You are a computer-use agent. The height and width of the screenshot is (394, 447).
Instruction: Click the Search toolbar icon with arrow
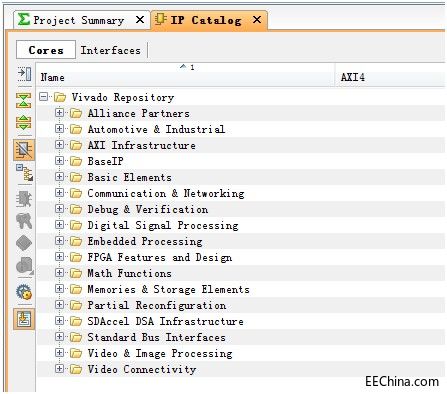click(x=24, y=74)
